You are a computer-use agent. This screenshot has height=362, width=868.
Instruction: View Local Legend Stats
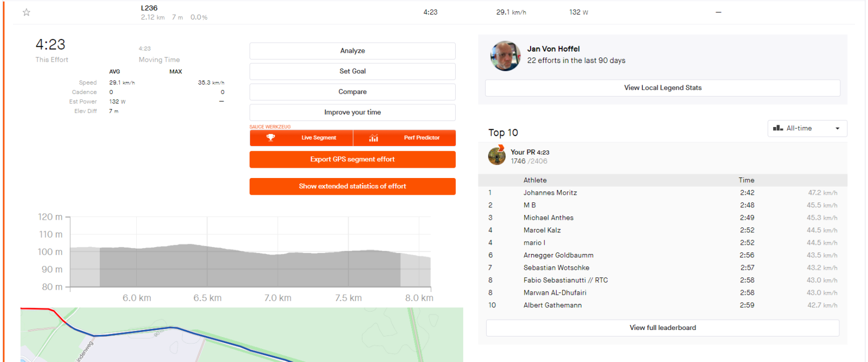(x=662, y=88)
